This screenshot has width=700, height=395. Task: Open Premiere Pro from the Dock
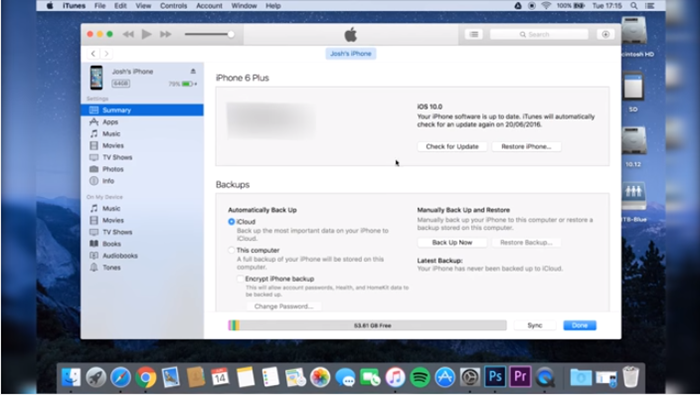click(x=520, y=377)
